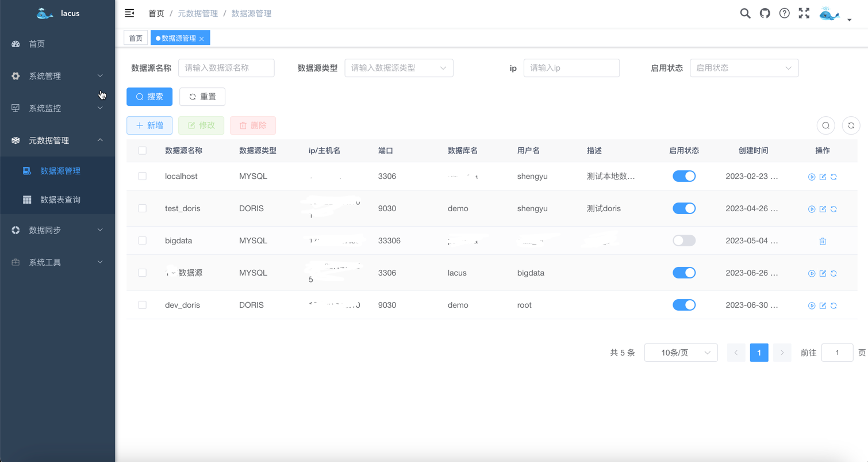
Task: Click the lacus whale logo in the sidebar
Action: pos(45,13)
